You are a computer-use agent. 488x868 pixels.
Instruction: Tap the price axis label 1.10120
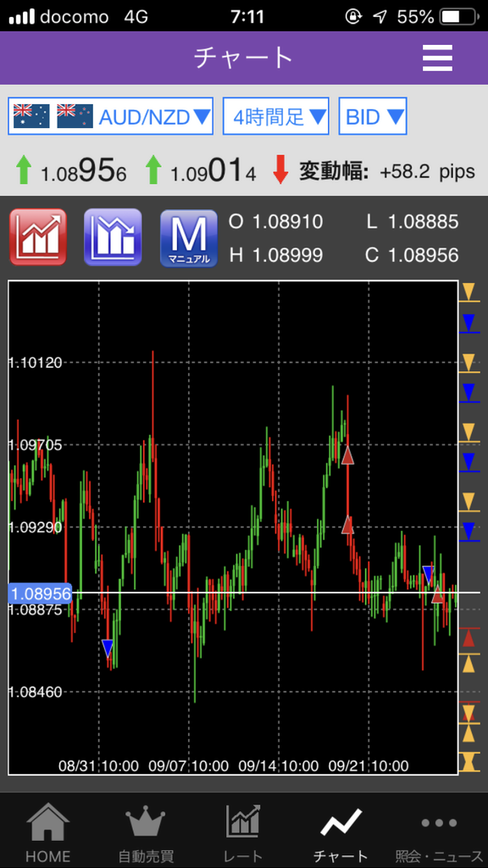click(x=35, y=363)
